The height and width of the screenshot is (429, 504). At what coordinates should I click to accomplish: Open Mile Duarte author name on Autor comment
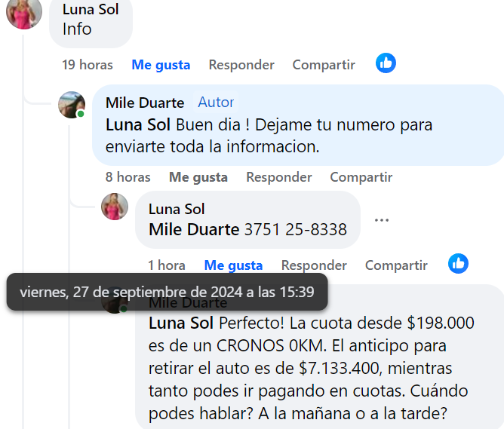tap(145, 103)
